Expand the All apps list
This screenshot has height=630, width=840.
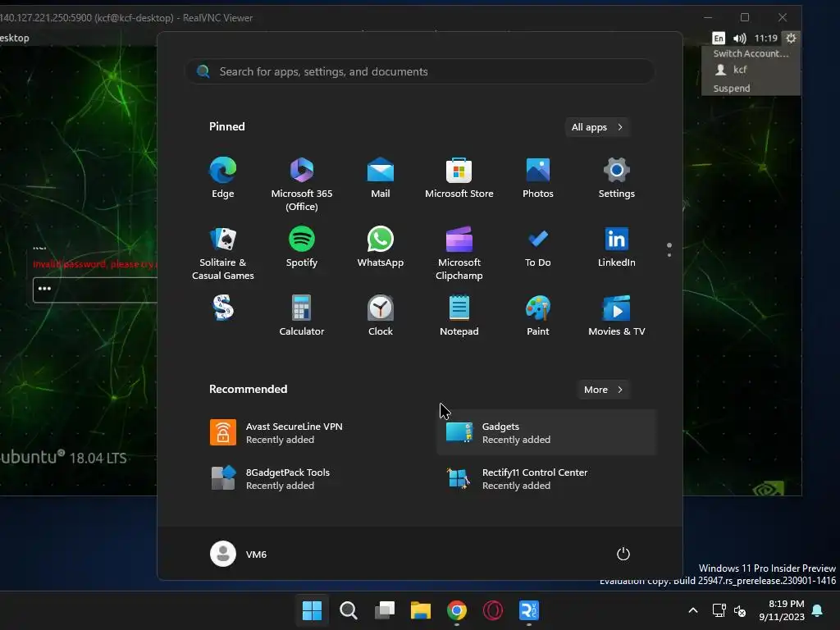pyautogui.click(x=597, y=127)
